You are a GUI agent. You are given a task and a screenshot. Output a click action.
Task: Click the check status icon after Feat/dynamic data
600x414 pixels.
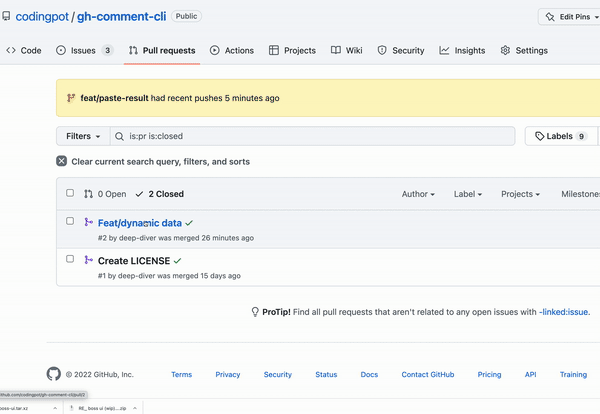click(x=189, y=223)
